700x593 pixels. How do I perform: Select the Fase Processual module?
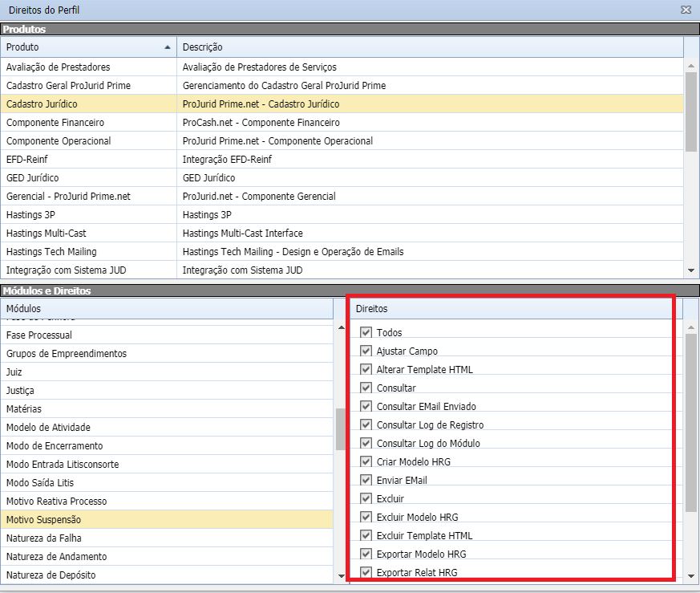pos(167,335)
